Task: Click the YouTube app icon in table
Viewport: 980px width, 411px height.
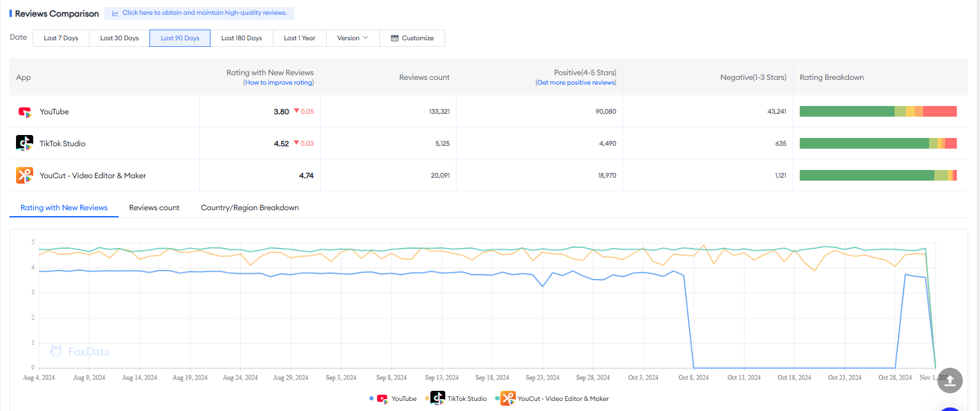Action: click(24, 112)
